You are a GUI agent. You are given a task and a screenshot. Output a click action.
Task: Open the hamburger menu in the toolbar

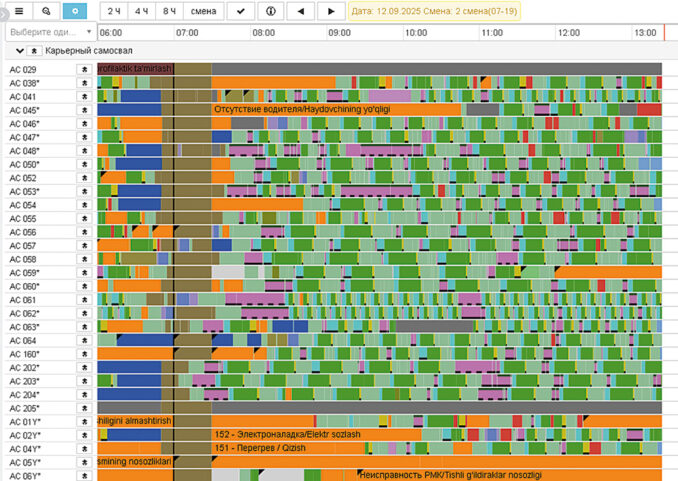pyautogui.click(x=18, y=11)
